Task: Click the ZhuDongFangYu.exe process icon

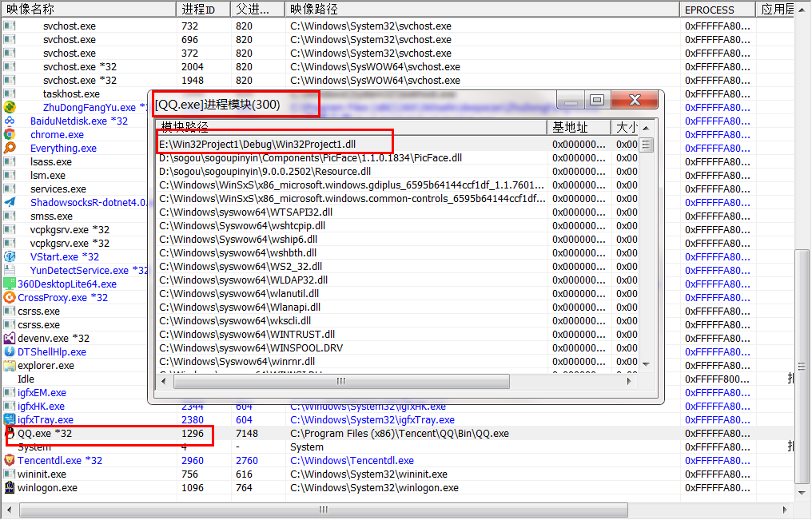Action: point(10,107)
